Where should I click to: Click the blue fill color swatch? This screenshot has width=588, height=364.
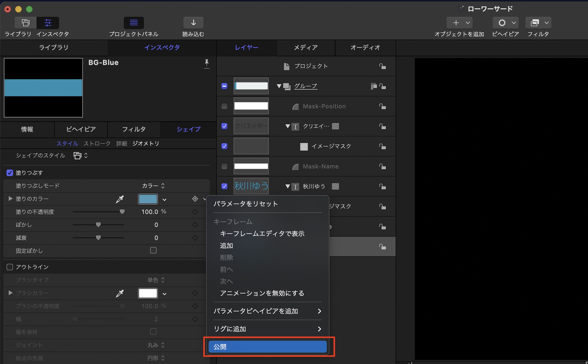pyautogui.click(x=148, y=199)
